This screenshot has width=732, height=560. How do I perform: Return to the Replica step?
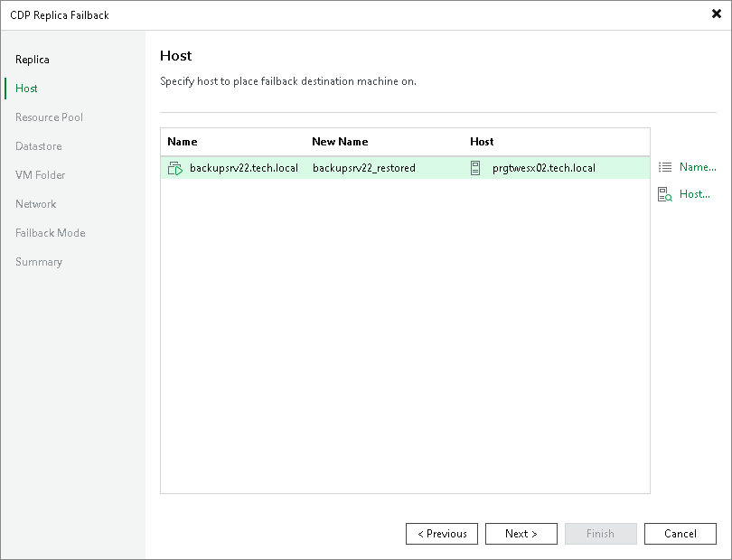[x=31, y=59]
